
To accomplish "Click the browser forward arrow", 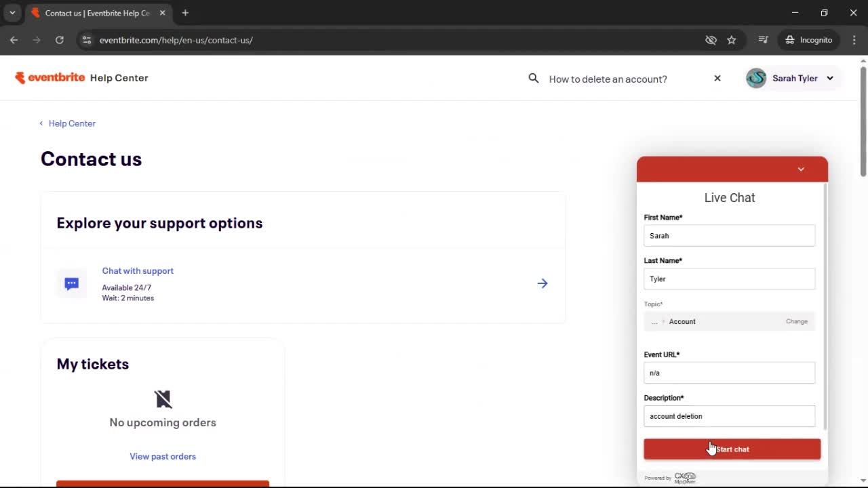I will [37, 40].
